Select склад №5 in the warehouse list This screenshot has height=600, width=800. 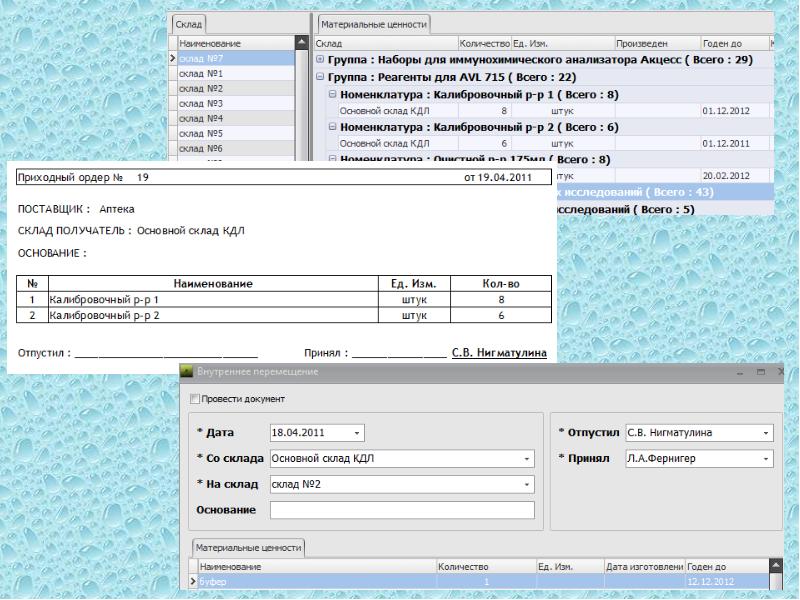click(x=236, y=133)
